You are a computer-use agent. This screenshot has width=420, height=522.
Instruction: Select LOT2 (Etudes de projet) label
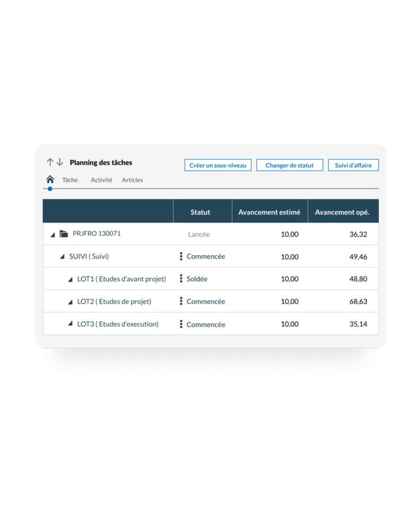114,302
